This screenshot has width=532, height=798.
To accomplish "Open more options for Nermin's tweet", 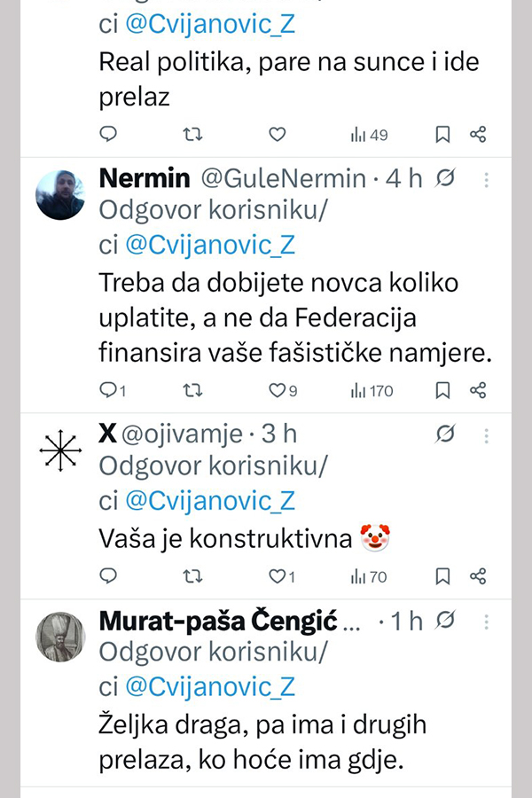I will click(x=486, y=179).
